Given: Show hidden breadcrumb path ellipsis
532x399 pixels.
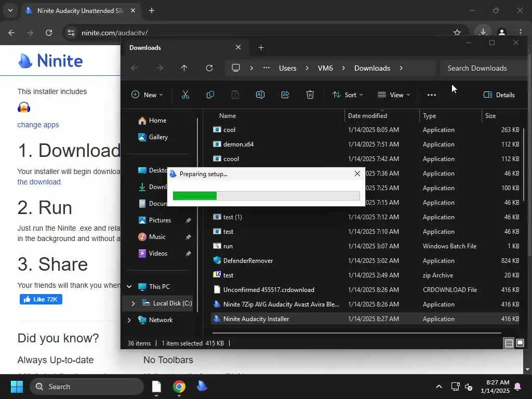Looking at the screenshot, I should coord(267,68).
